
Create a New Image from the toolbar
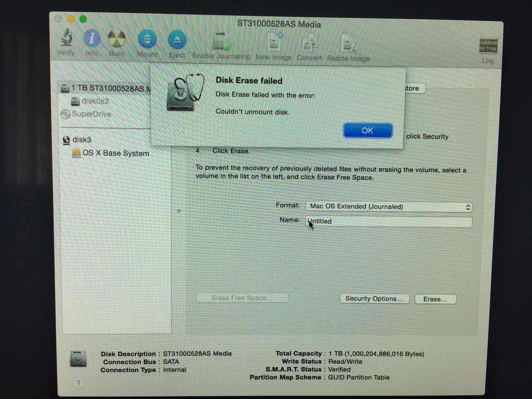[274, 42]
